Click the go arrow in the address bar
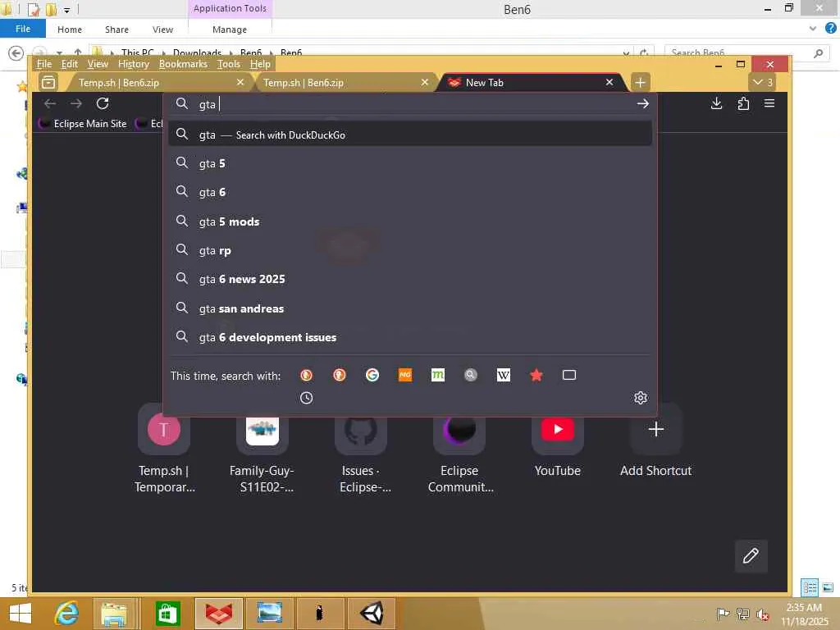Screen dimensions: 840x630 (x=643, y=104)
